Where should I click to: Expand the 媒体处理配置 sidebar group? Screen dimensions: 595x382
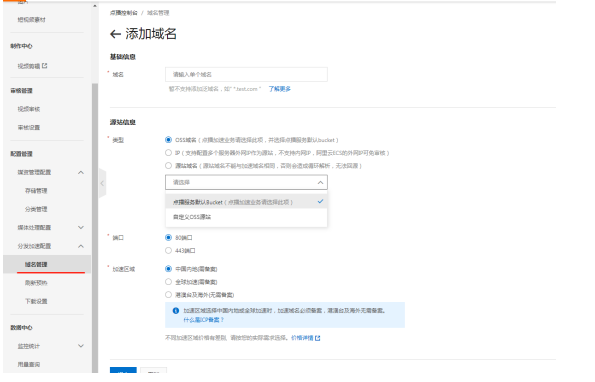81,228
